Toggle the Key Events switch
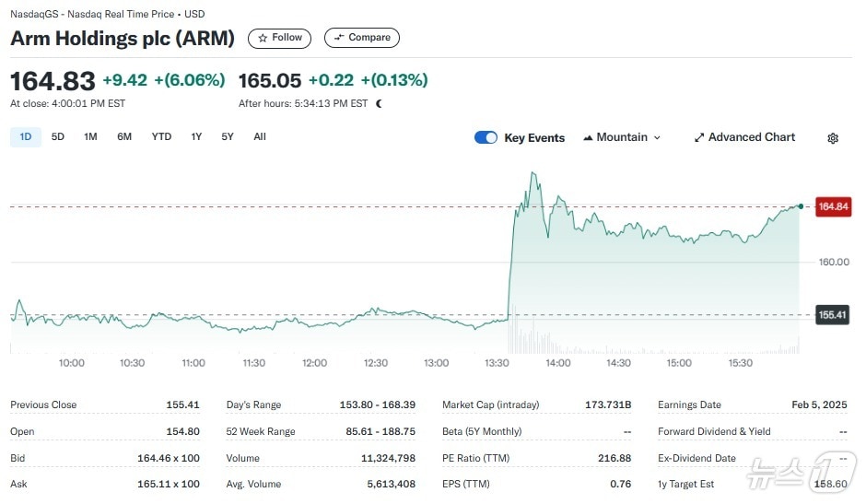The height and width of the screenshot is (504, 866). point(486,137)
